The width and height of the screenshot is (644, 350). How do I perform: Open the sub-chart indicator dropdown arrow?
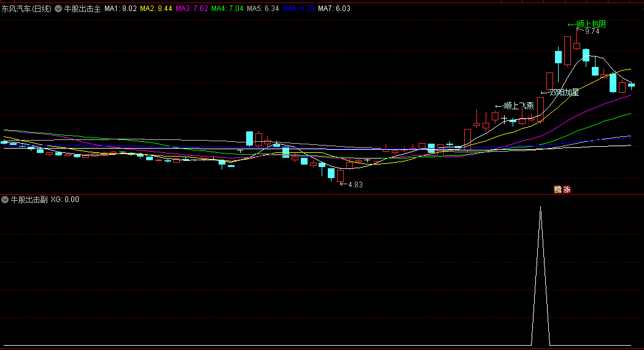tap(5, 200)
